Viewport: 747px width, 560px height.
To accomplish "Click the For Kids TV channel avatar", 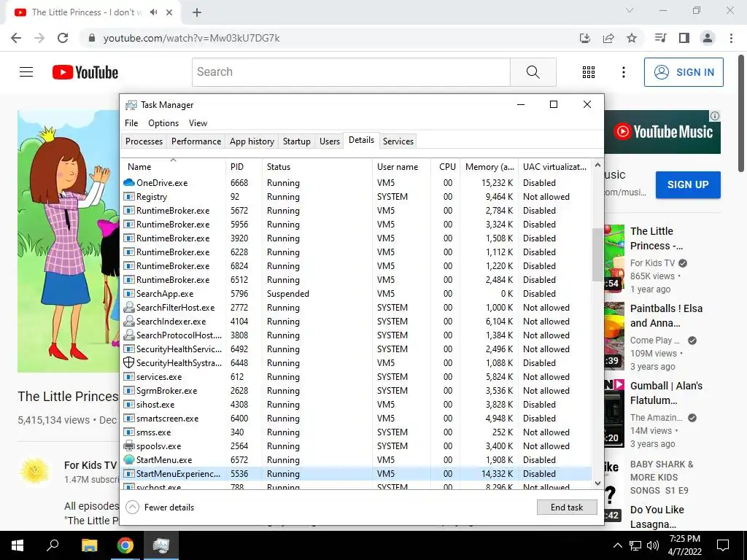I will point(35,470).
